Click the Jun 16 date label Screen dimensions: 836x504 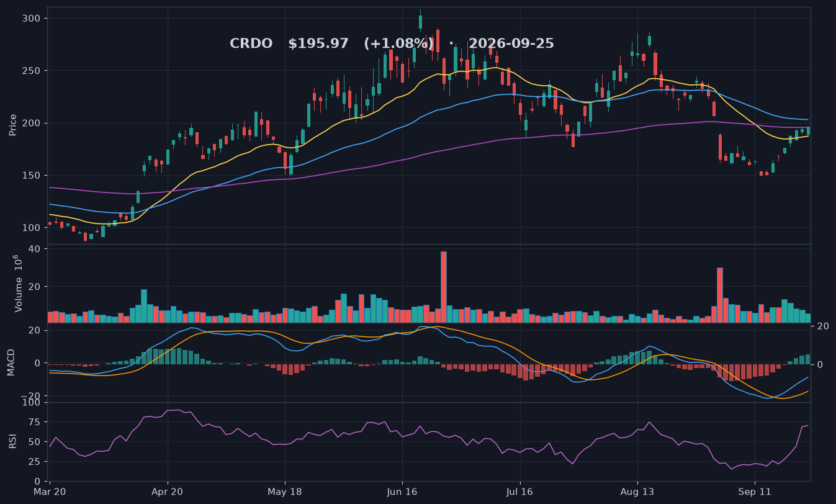coord(402,491)
